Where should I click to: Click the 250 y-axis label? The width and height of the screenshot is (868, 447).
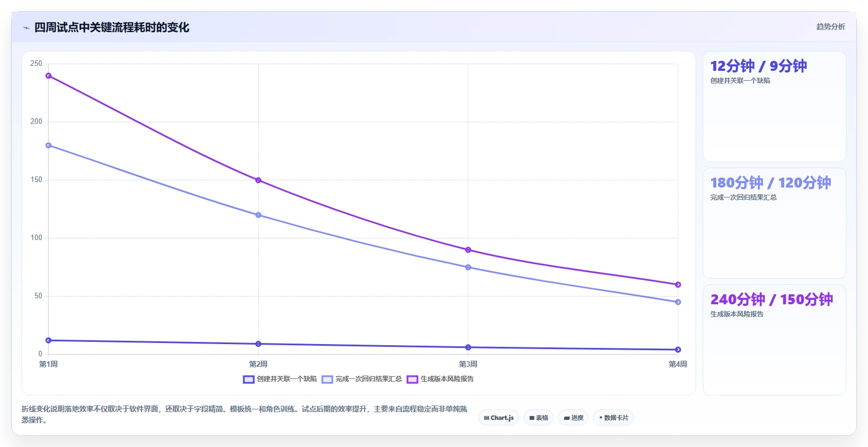pos(36,64)
